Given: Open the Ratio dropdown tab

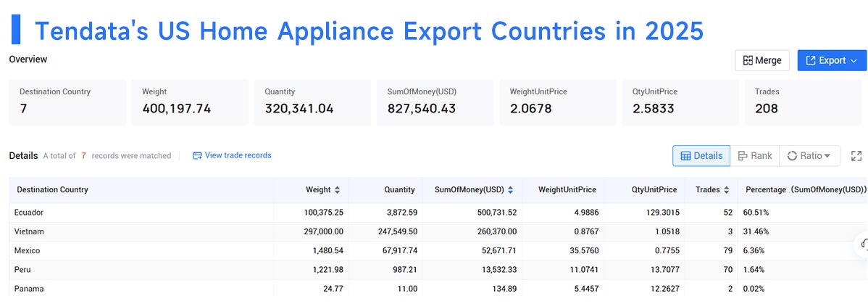Looking at the screenshot, I should (x=809, y=156).
